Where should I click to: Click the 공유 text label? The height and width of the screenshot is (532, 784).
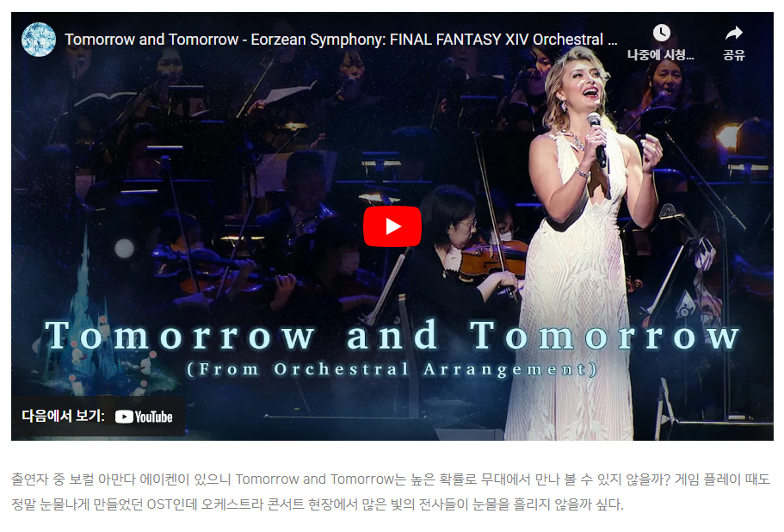pyautogui.click(x=734, y=55)
